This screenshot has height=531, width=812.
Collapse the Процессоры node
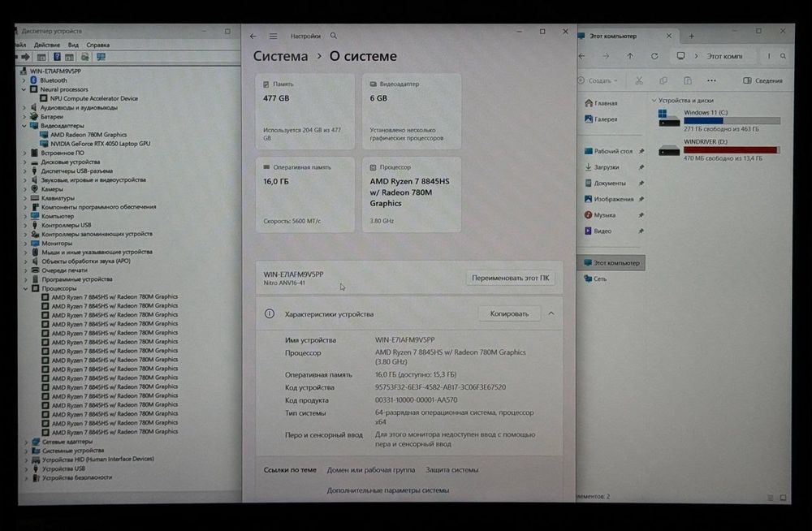point(25,288)
